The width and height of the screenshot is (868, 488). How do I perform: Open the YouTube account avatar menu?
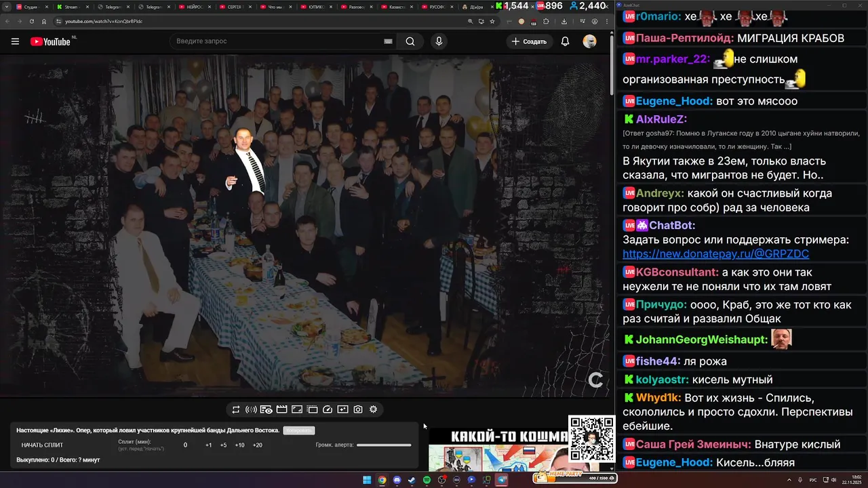[x=589, y=41]
